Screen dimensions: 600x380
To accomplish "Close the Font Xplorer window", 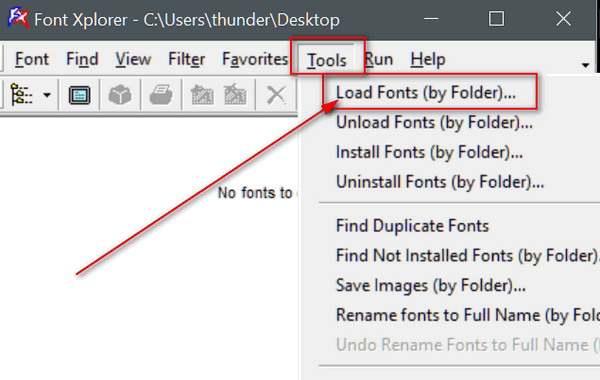I will (563, 18).
